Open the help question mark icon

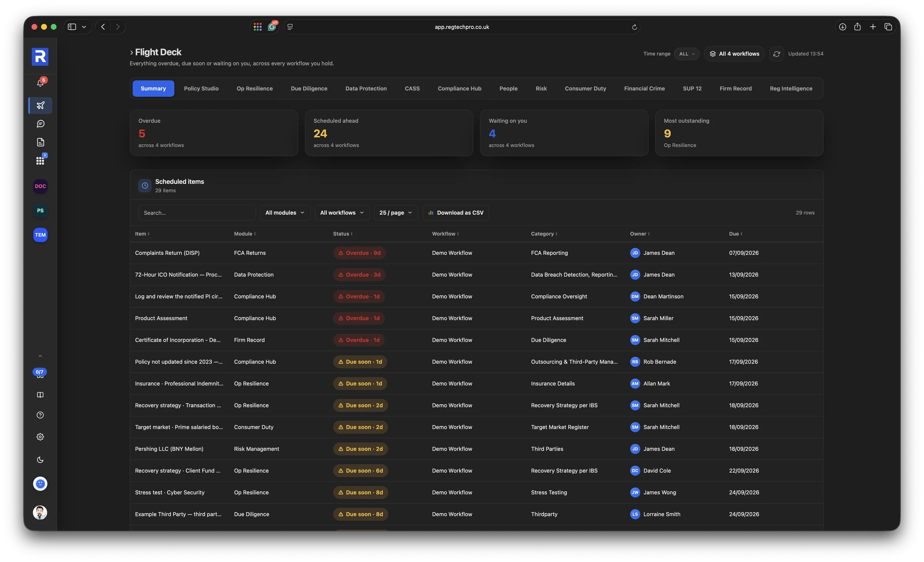(x=40, y=415)
